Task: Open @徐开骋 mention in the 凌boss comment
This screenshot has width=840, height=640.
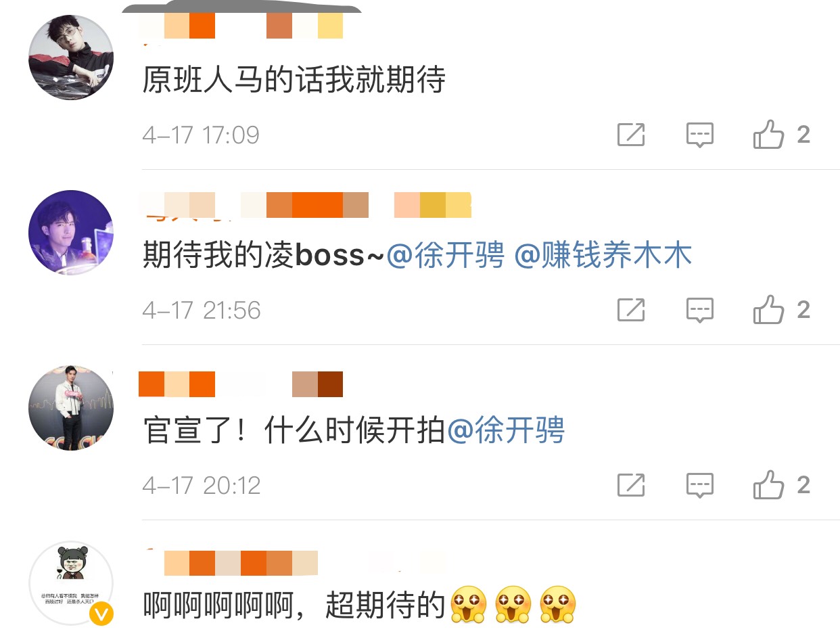Action: [446, 256]
